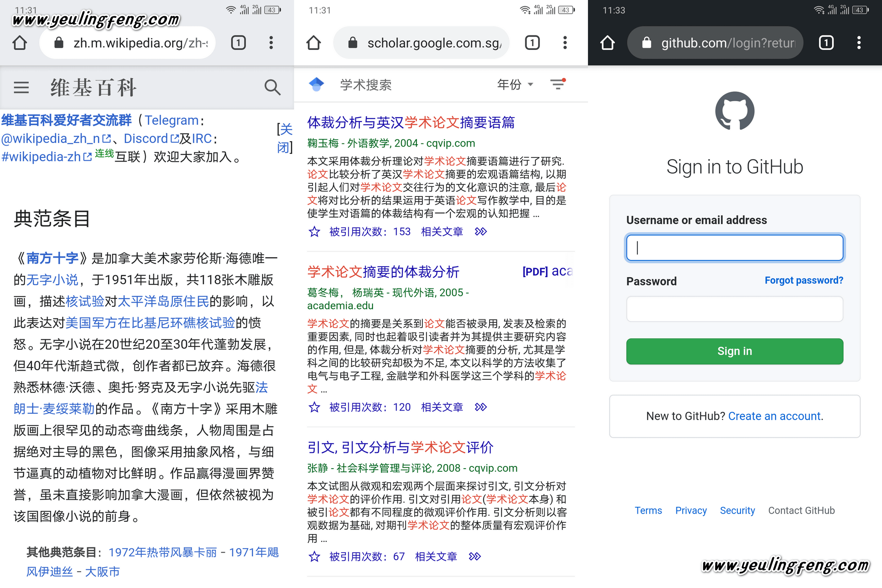
Task: Tap Google Scholar logo icon
Action: tap(316, 84)
